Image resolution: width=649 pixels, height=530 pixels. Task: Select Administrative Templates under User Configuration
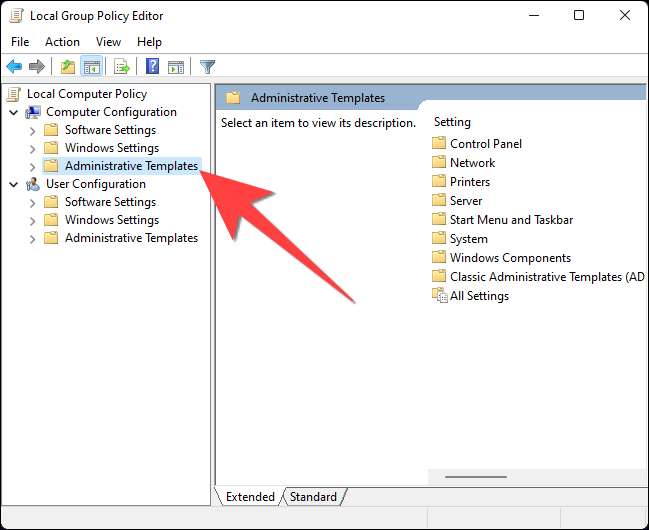(x=131, y=238)
